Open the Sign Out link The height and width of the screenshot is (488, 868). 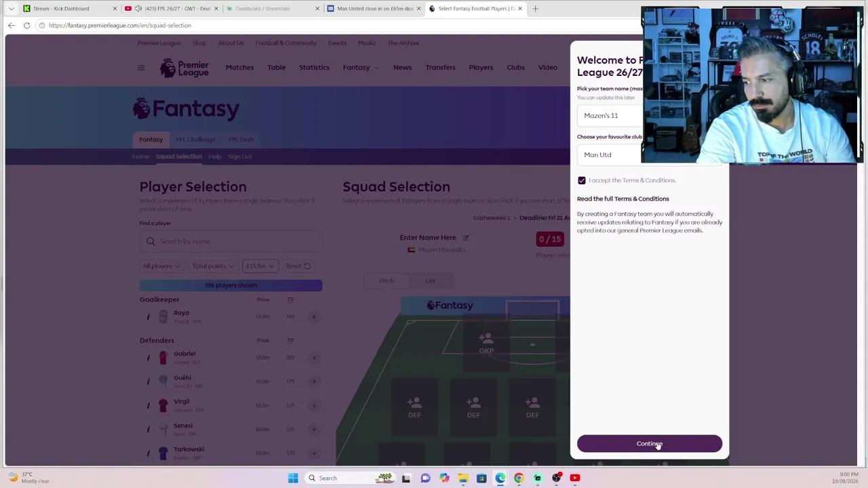(x=239, y=157)
